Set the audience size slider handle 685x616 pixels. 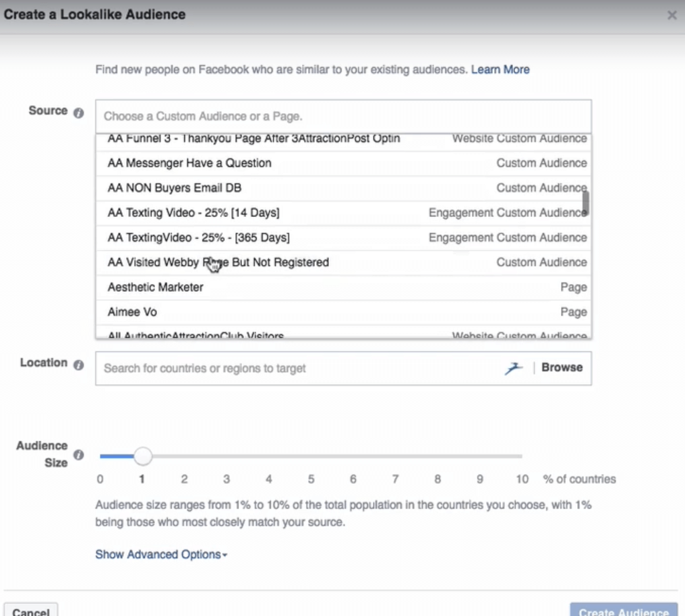click(143, 456)
